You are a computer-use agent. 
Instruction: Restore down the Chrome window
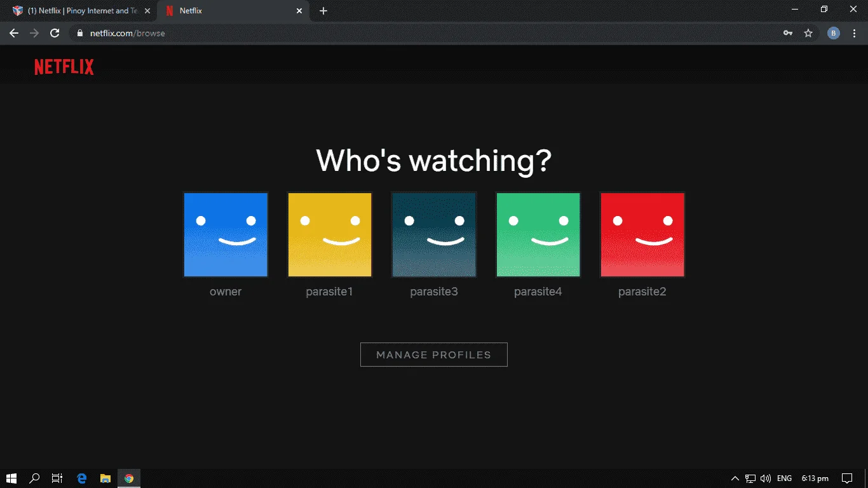point(824,10)
